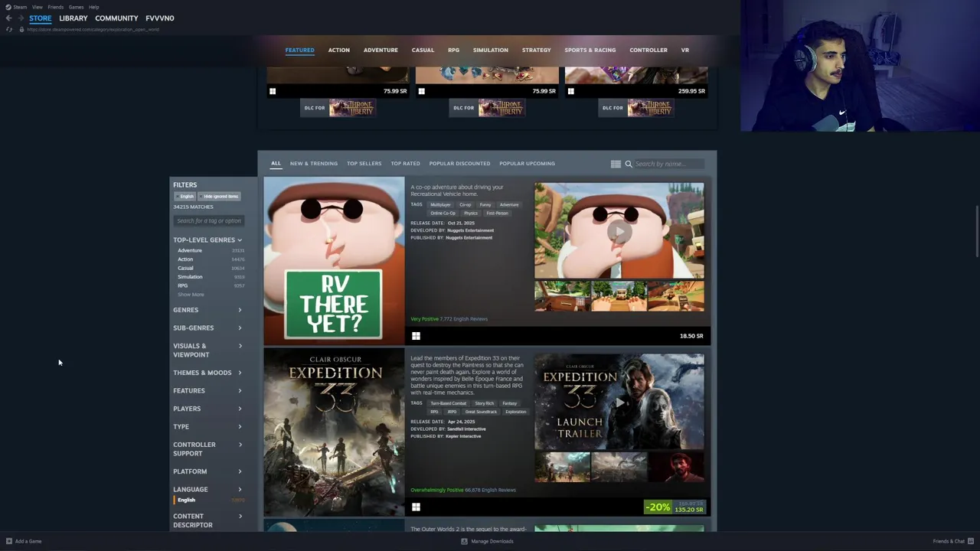
Task: Collapse the Top-Level Genres section
Action: 207,240
